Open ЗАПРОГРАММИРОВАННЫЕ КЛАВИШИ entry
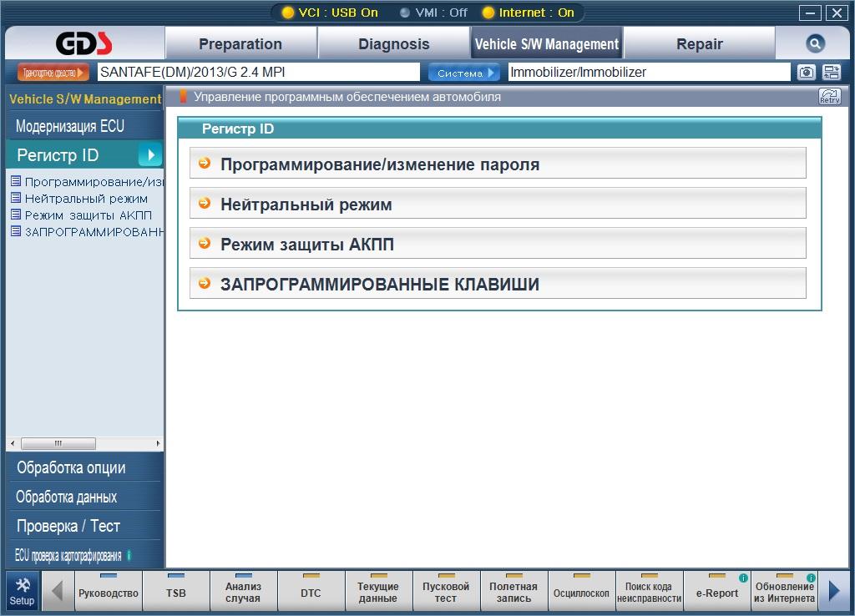The width and height of the screenshot is (855, 616). point(498,283)
